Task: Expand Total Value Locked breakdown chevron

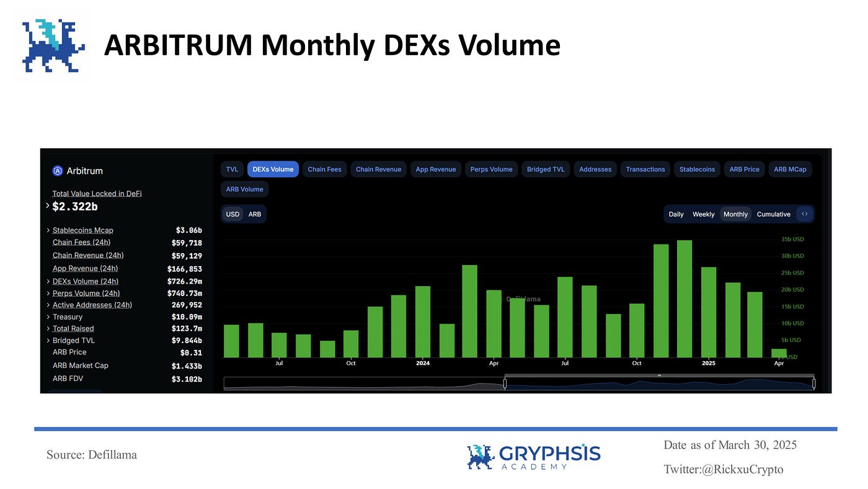Action: pyautogui.click(x=48, y=205)
